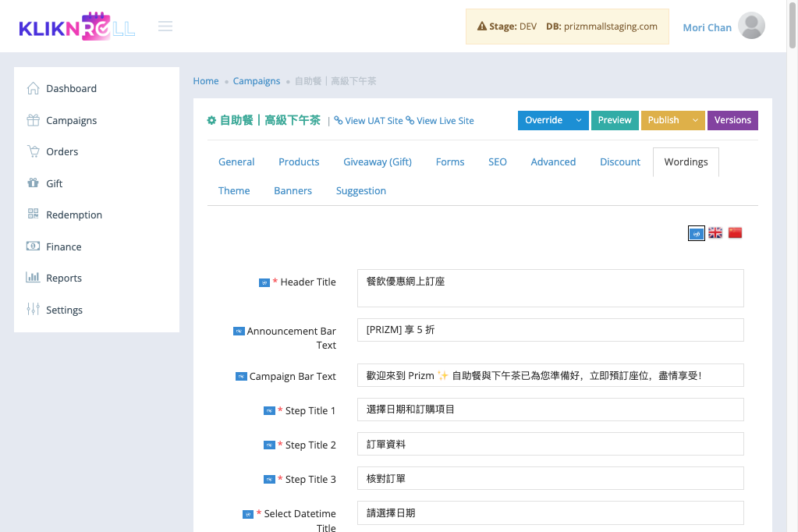
Task: Click the Campaigns gift-box icon in sidebar
Action: click(33, 120)
